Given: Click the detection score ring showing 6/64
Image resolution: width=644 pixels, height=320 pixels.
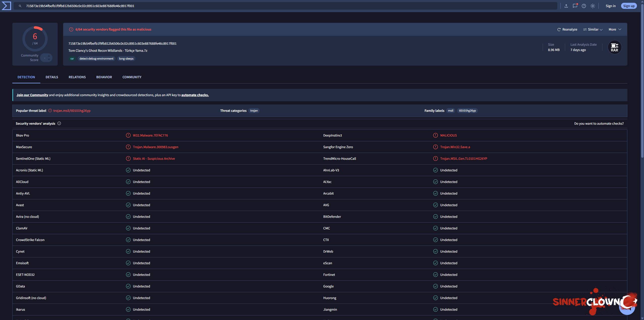Looking at the screenshot, I should (35, 39).
